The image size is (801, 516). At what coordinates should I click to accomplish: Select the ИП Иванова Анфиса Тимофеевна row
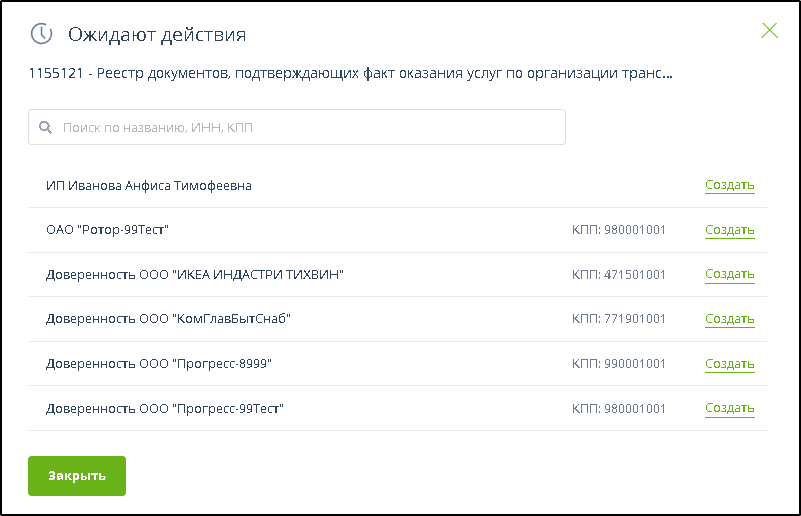[x=148, y=186]
